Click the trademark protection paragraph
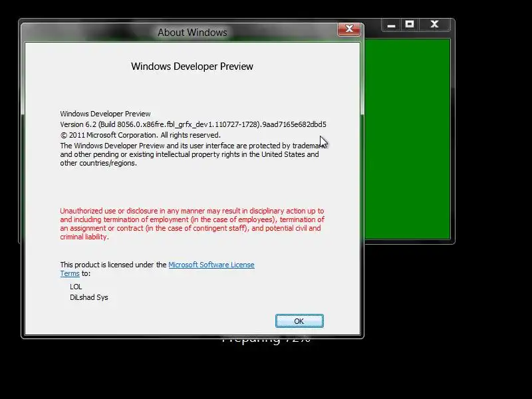 193,154
